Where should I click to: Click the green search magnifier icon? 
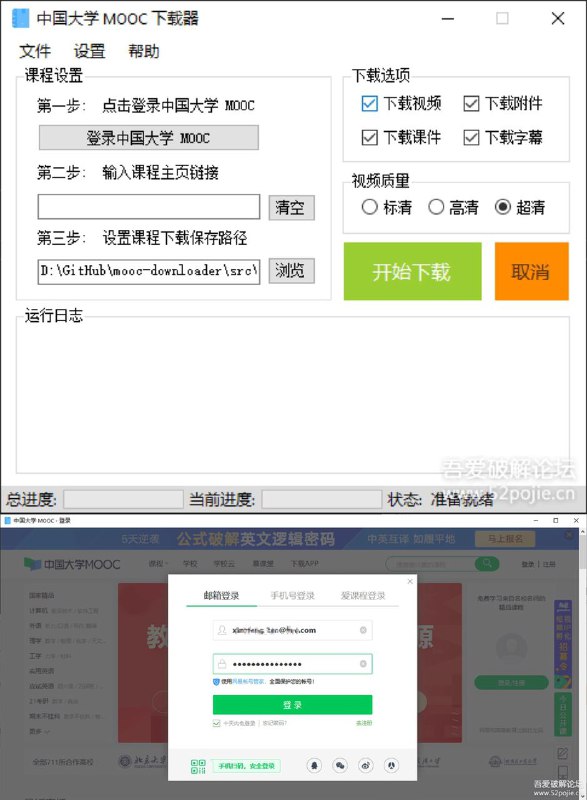pyautogui.click(x=487, y=564)
